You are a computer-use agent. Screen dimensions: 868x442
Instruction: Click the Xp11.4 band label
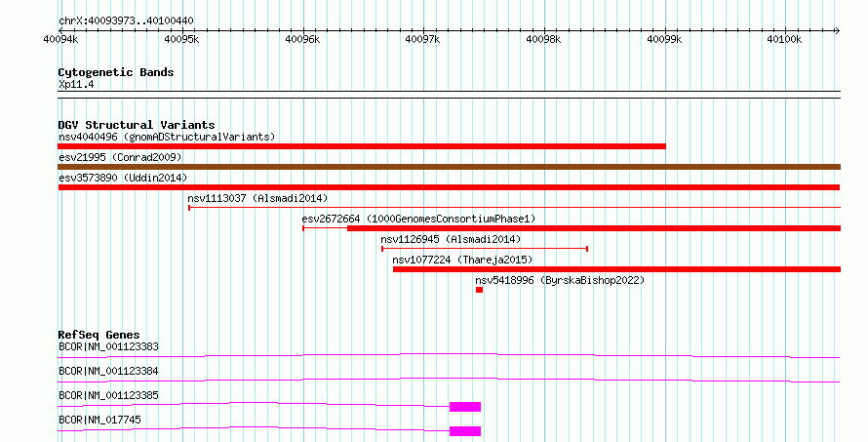76,84
